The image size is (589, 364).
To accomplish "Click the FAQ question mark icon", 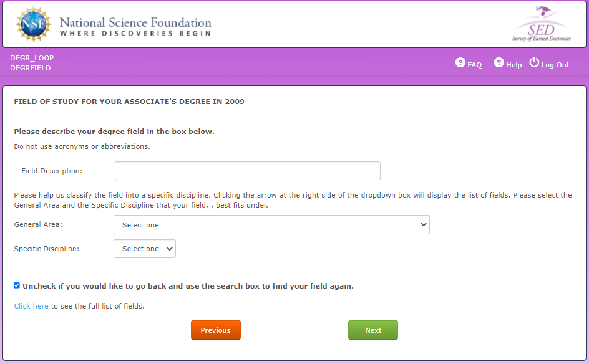I will click(460, 63).
